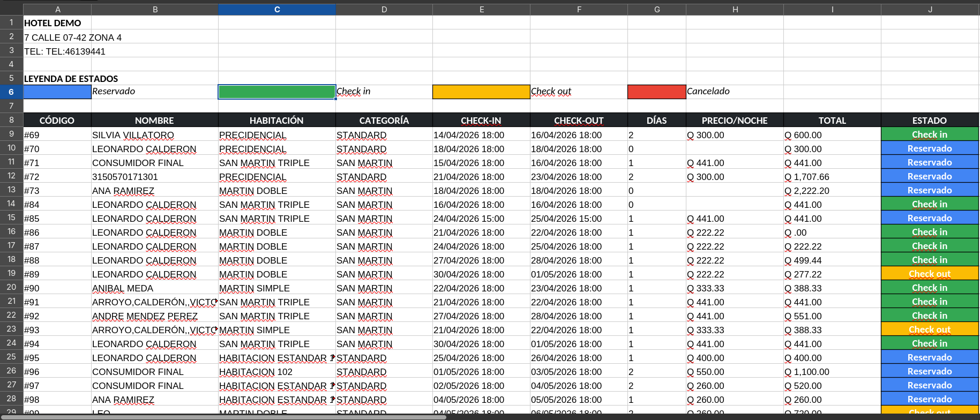Viewport: 980px width, 420px height.
Task: Select code cell #84
Action: 57,205
